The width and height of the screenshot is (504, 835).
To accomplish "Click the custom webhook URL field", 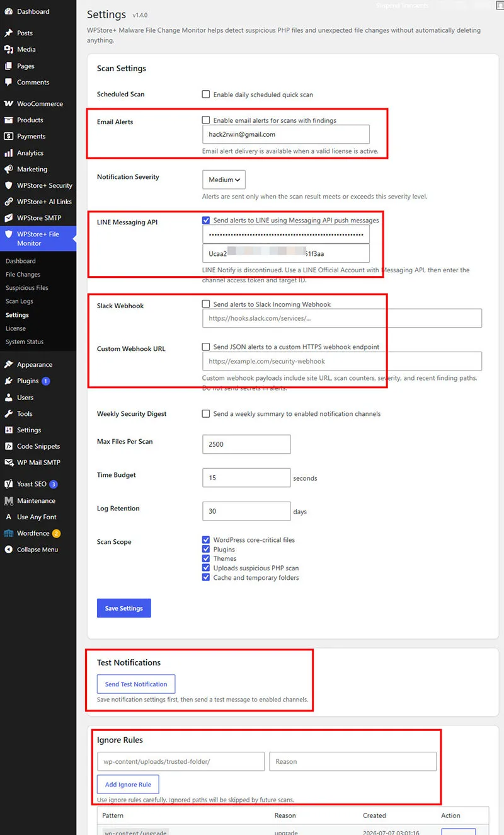I will tap(342, 361).
